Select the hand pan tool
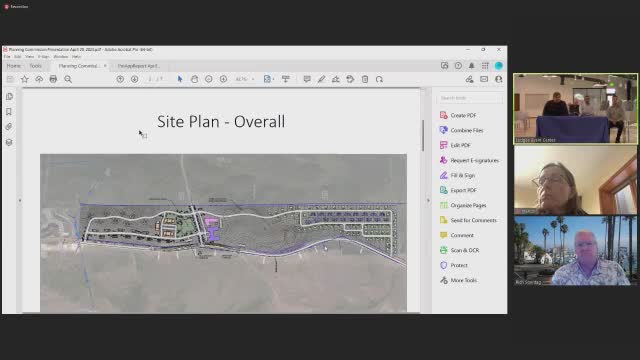This screenshot has height=360, width=640. (194, 79)
